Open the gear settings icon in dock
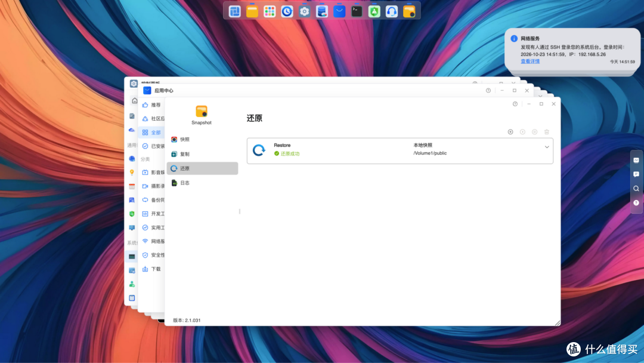Screen dimensions: 644x363 click(x=304, y=11)
